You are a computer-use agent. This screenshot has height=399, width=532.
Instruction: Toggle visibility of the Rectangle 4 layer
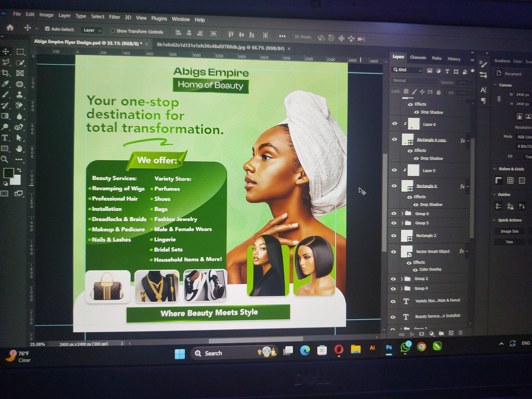click(394, 185)
